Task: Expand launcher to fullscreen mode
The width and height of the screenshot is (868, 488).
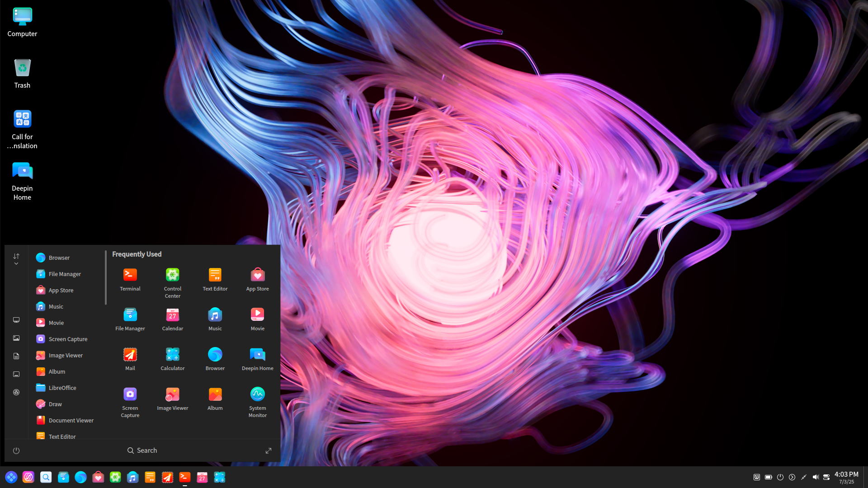Action: click(269, 450)
